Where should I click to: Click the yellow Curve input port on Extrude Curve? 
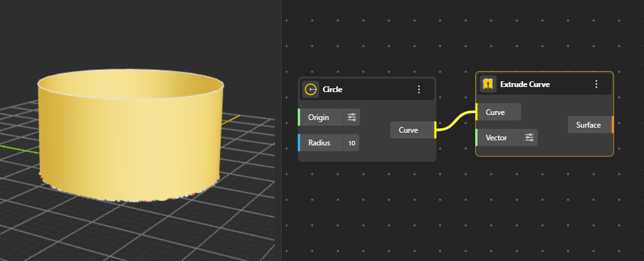tap(476, 112)
